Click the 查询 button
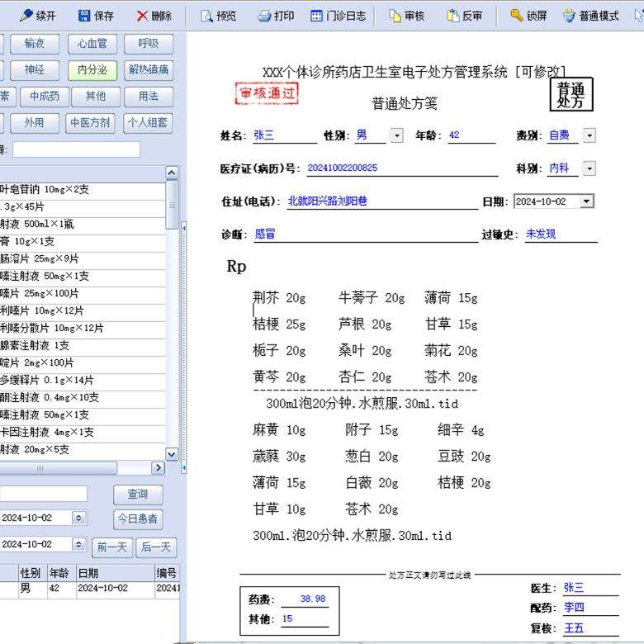The height and width of the screenshot is (644, 644). [138, 495]
